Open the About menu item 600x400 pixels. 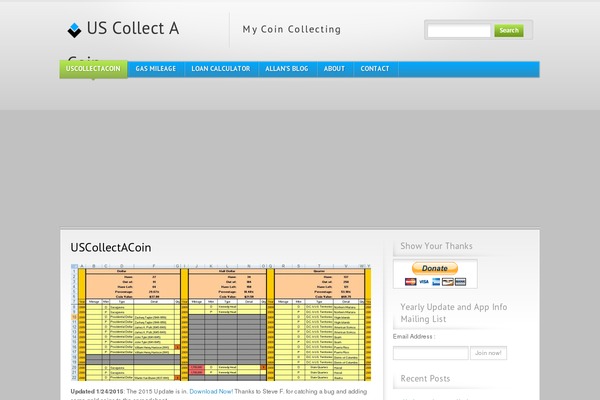pyautogui.click(x=334, y=69)
